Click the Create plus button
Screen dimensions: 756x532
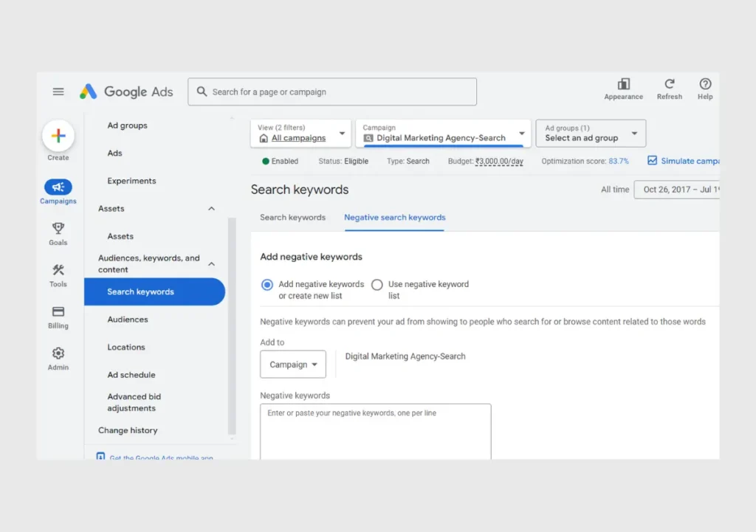point(58,136)
